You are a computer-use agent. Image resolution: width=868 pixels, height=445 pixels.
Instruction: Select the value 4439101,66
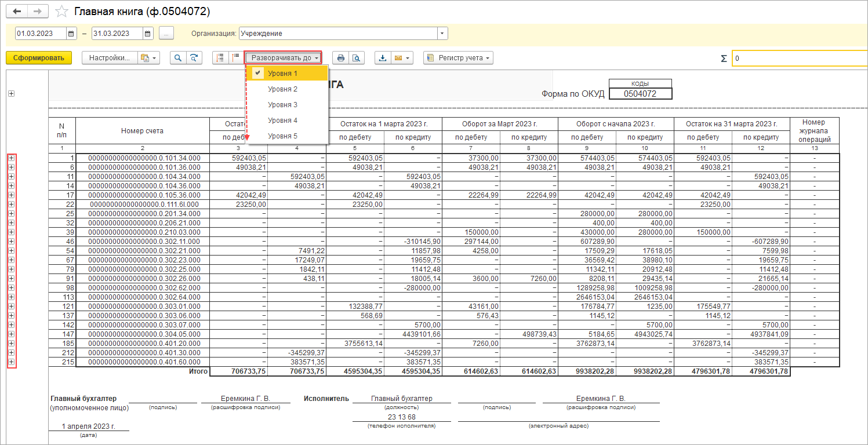[422, 334]
